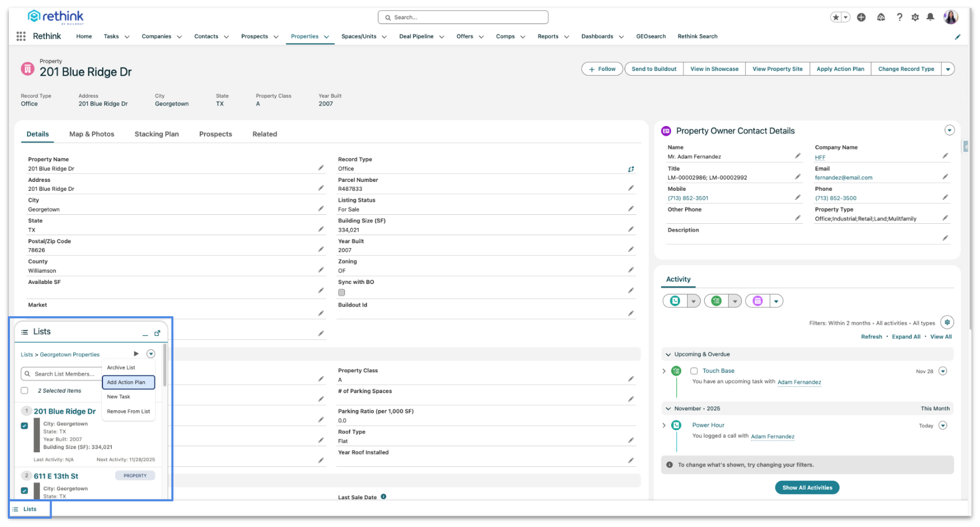Edit the Zoning field pencil
Image resolution: width=980 pixels, height=527 pixels.
point(631,270)
